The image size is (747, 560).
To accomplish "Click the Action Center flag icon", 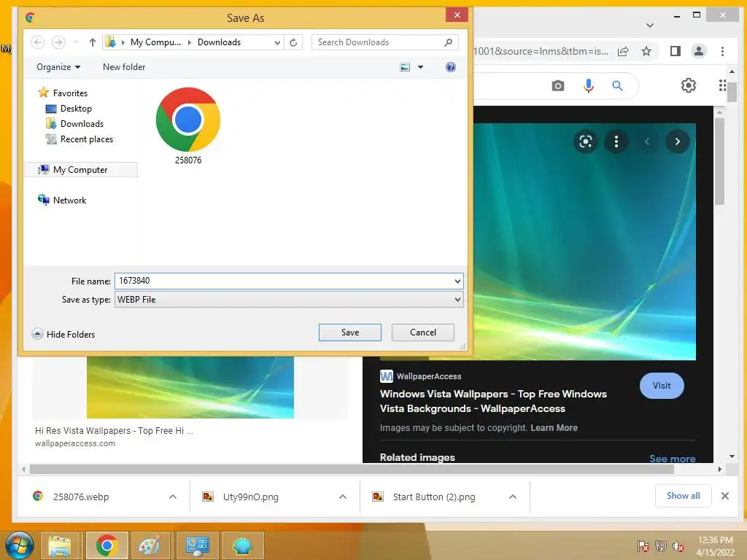I will [x=643, y=546].
